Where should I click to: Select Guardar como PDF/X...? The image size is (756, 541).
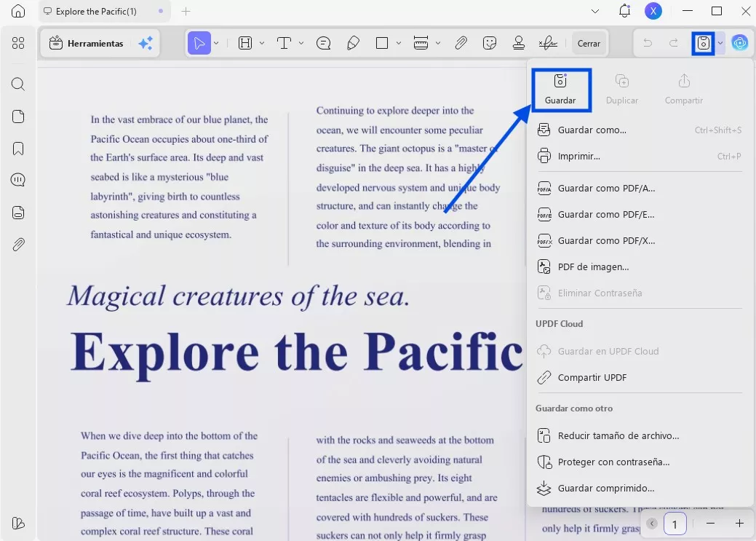(639, 240)
